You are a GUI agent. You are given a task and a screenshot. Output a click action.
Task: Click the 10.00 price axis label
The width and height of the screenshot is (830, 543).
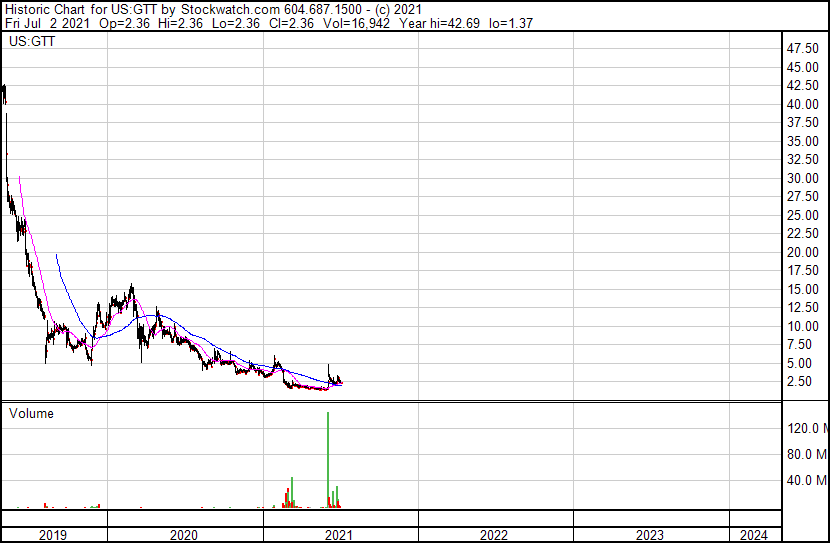803,327
